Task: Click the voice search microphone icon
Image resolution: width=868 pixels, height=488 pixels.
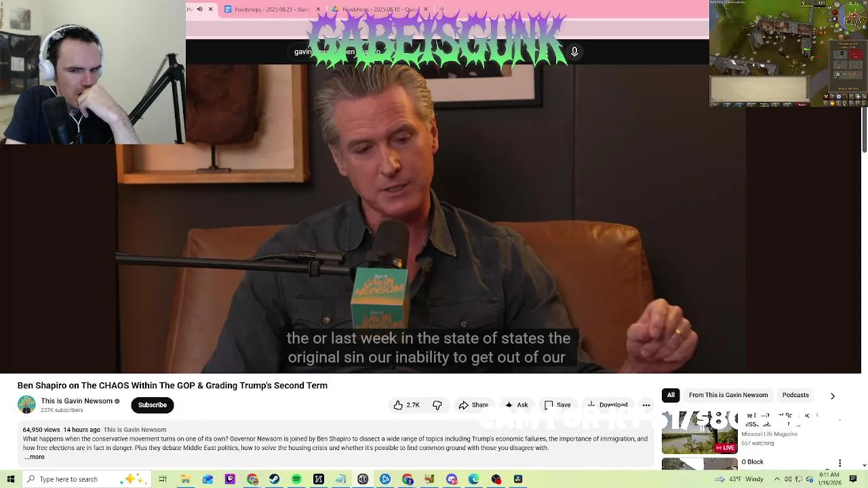Action: pos(574,52)
